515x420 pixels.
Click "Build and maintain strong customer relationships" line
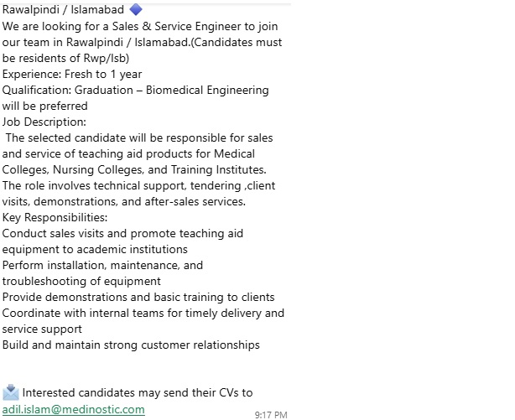[x=131, y=345]
